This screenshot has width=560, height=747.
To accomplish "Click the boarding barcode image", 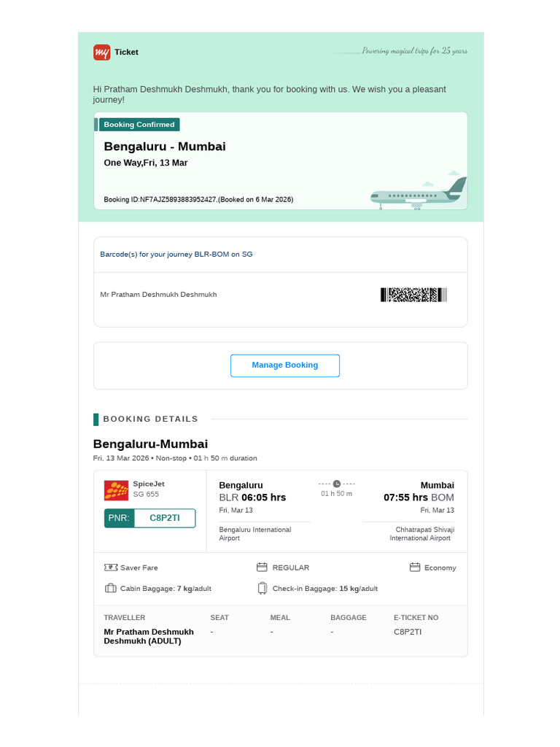I will tap(414, 295).
